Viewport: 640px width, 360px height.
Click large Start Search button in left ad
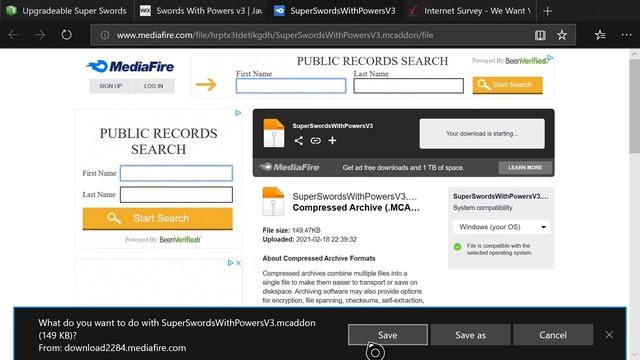(x=158, y=218)
